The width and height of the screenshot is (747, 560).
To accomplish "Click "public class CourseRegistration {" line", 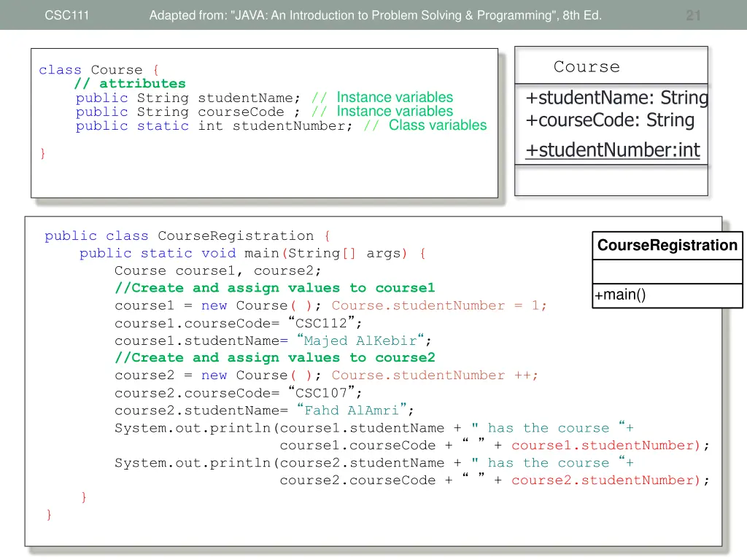I will tap(187, 236).
